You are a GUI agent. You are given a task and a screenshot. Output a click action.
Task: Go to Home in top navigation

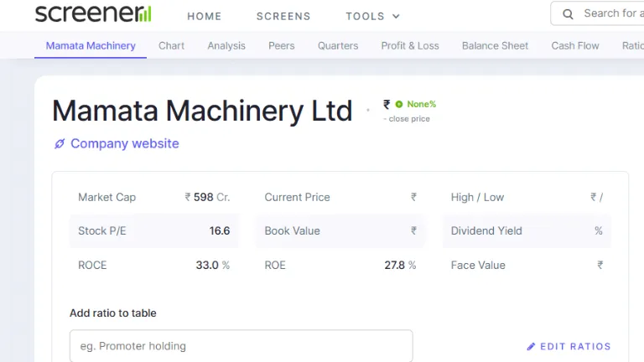pyautogui.click(x=204, y=17)
